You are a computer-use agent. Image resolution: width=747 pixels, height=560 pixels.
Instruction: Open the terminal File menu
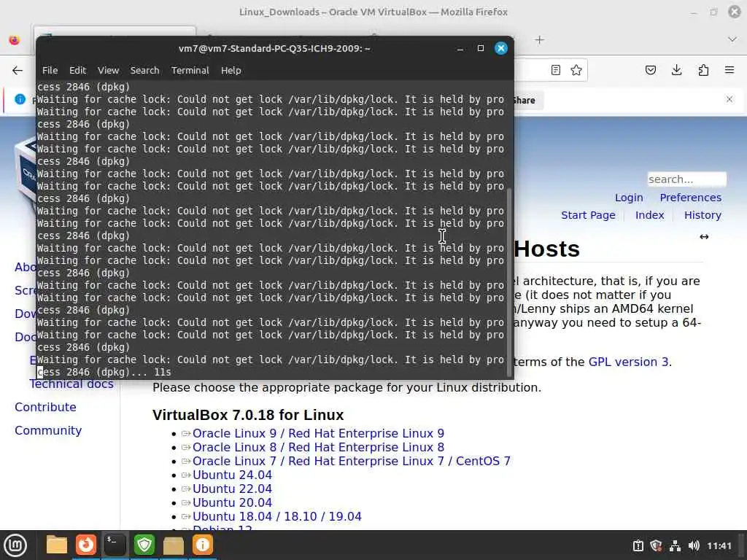coord(50,70)
